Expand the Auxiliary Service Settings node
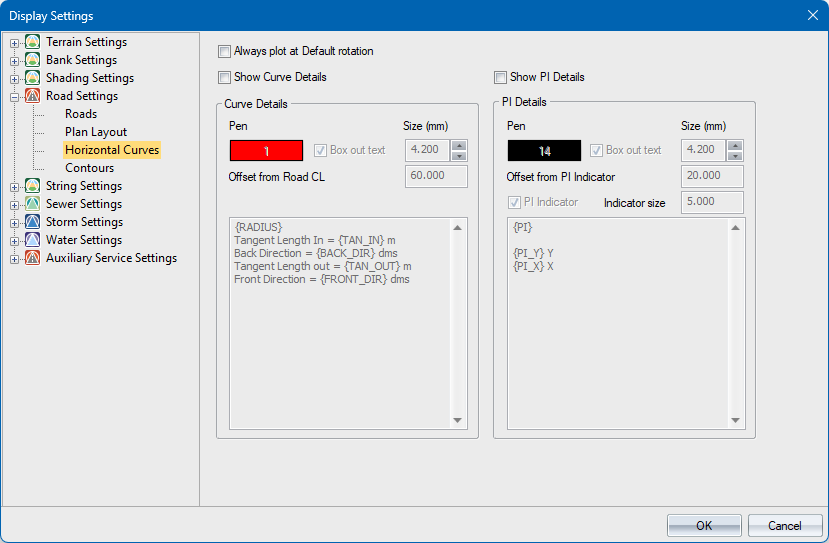 15,259
